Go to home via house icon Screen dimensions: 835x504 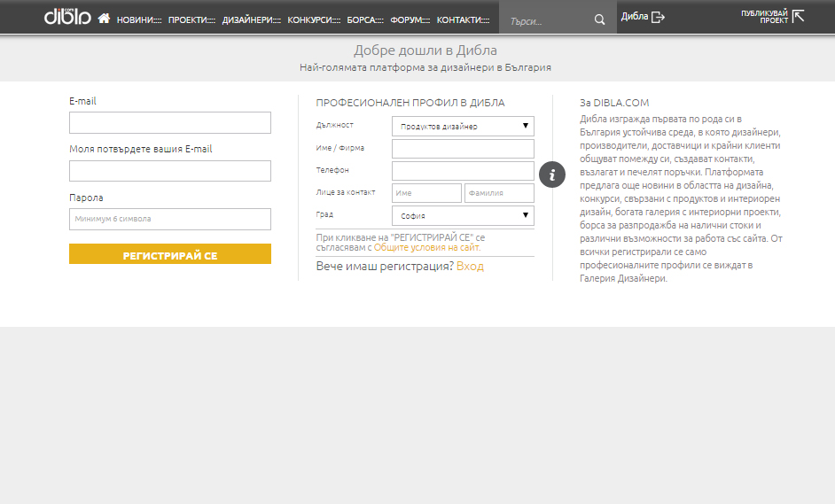pos(104,18)
